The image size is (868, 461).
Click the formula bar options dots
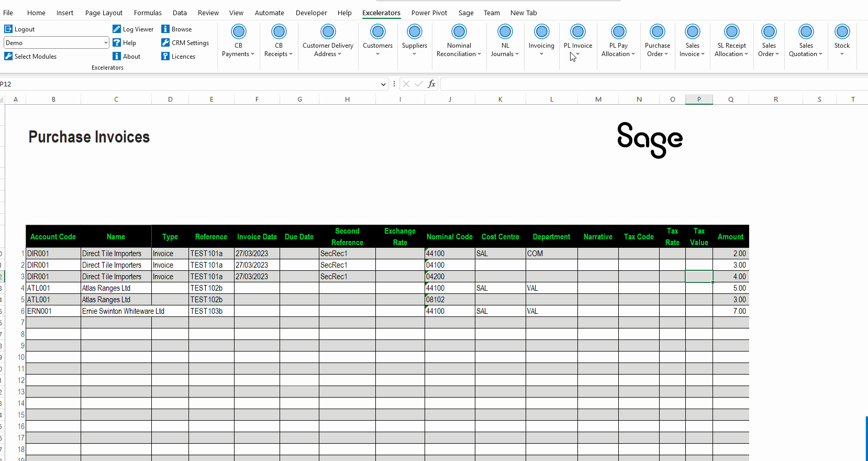tap(394, 84)
